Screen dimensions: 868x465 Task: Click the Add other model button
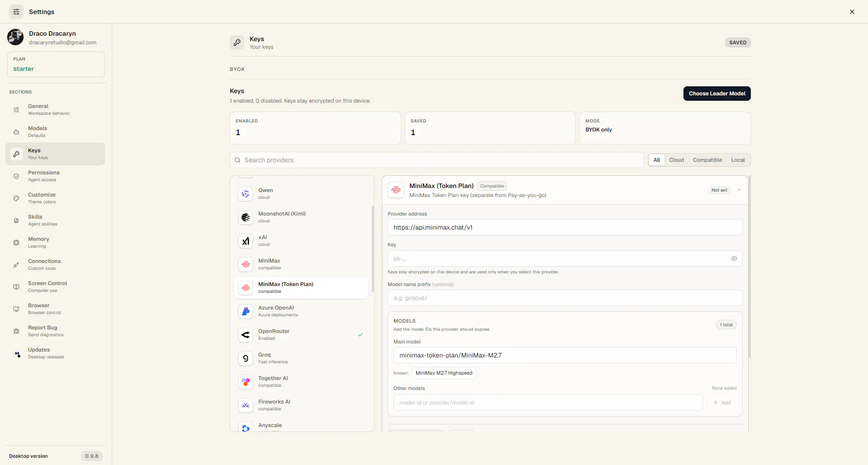coord(722,403)
